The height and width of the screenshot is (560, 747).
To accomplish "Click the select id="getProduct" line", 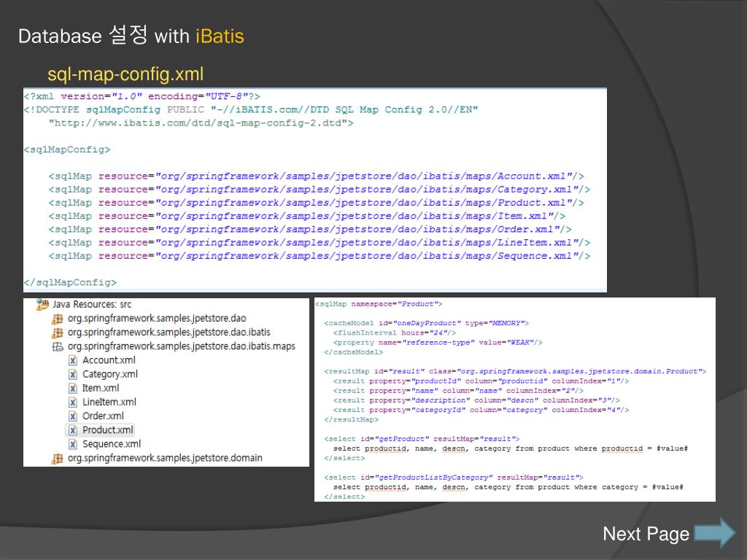I will click(422, 438).
